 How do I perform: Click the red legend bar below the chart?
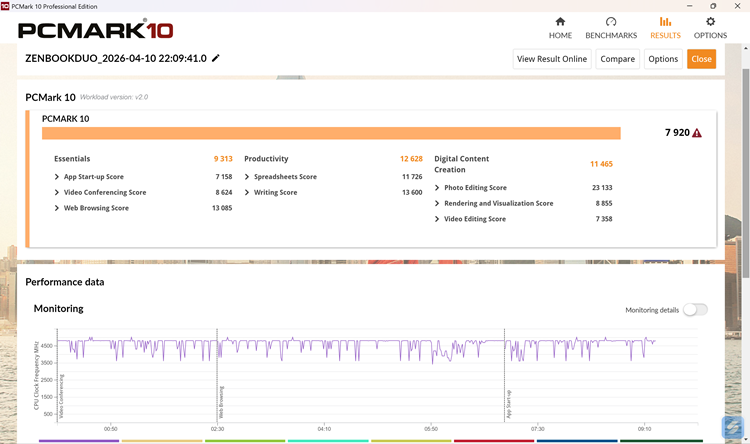pyautogui.click(x=494, y=441)
